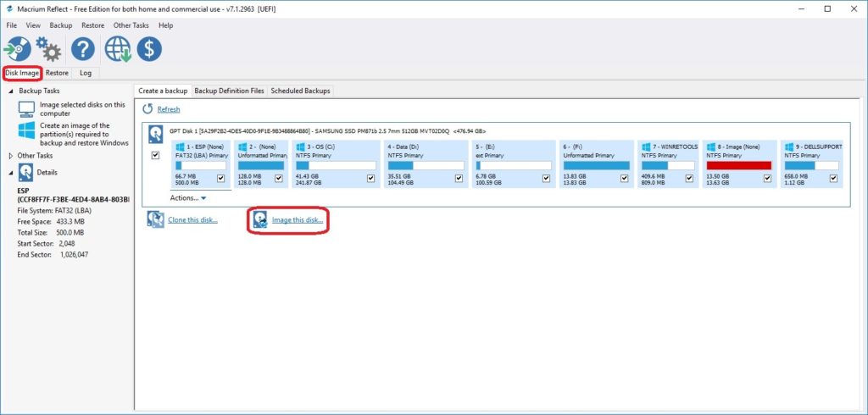
Task: Click the Details disk icon in sidebar
Action: click(x=25, y=173)
